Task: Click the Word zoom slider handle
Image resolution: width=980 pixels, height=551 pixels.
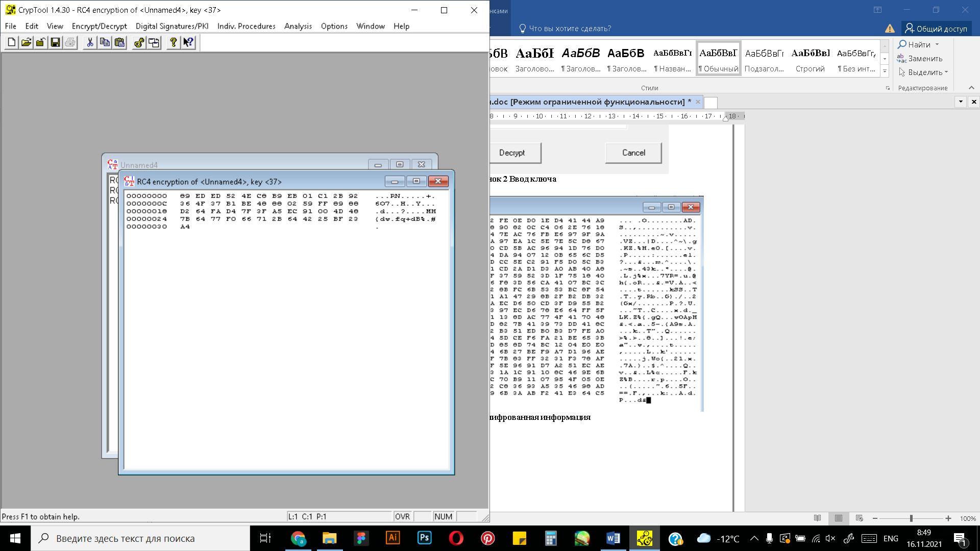Action: tap(911, 518)
